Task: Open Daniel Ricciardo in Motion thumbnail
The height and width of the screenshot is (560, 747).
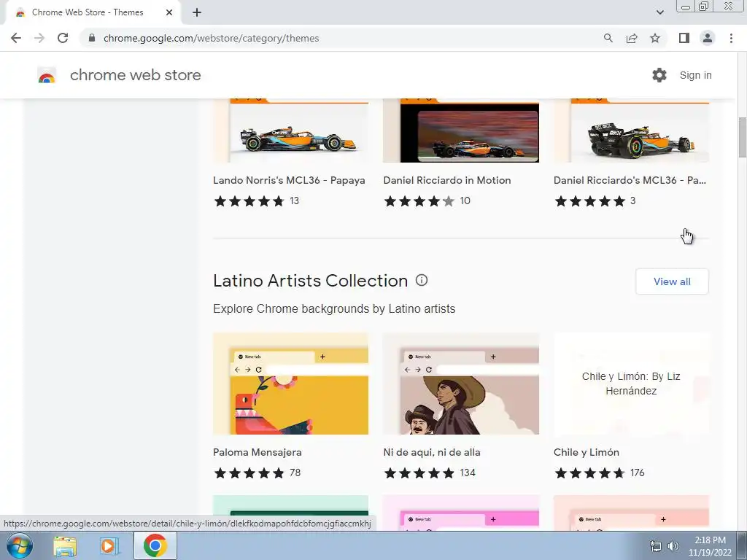Action: [x=461, y=131]
